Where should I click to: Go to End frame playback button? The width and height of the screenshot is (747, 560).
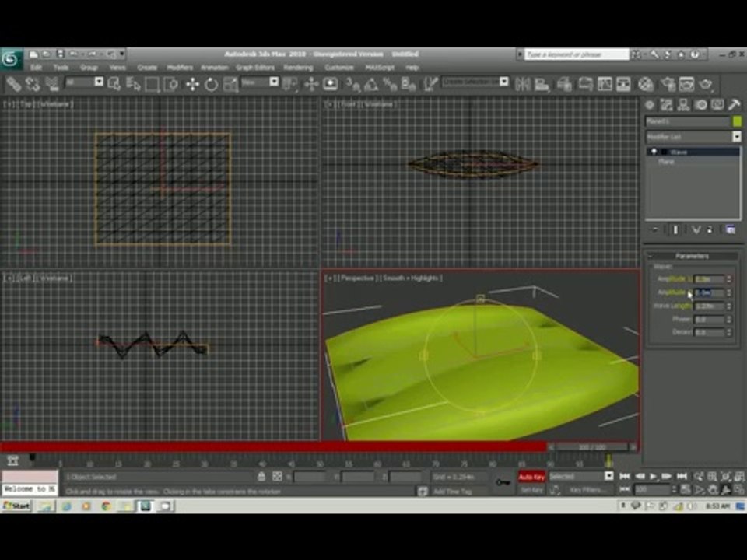682,476
